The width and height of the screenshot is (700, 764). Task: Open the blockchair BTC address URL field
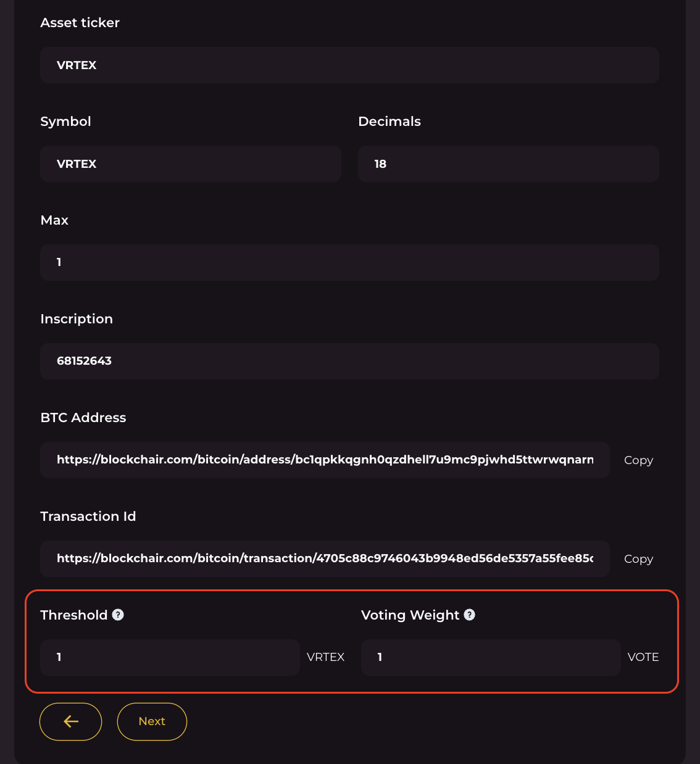[x=325, y=460]
